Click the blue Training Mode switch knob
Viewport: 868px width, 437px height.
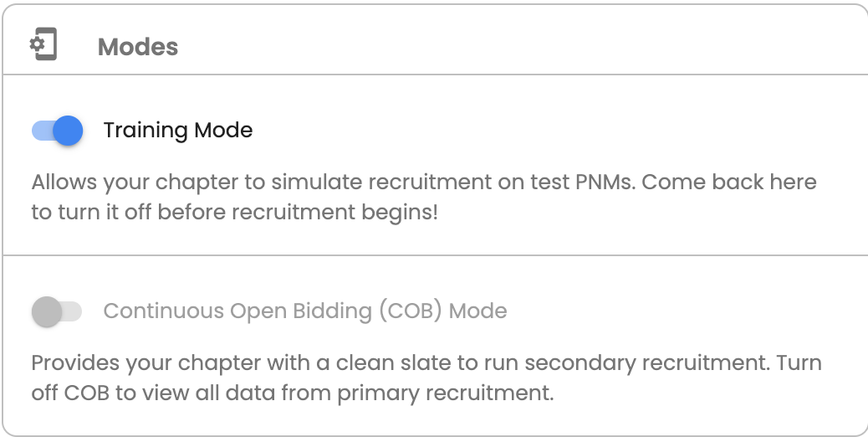(68, 131)
